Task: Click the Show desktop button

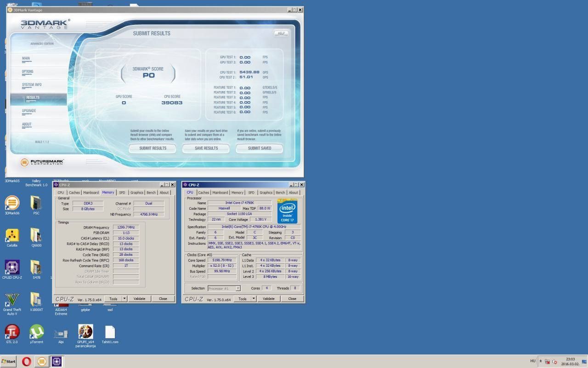Action: (584, 362)
